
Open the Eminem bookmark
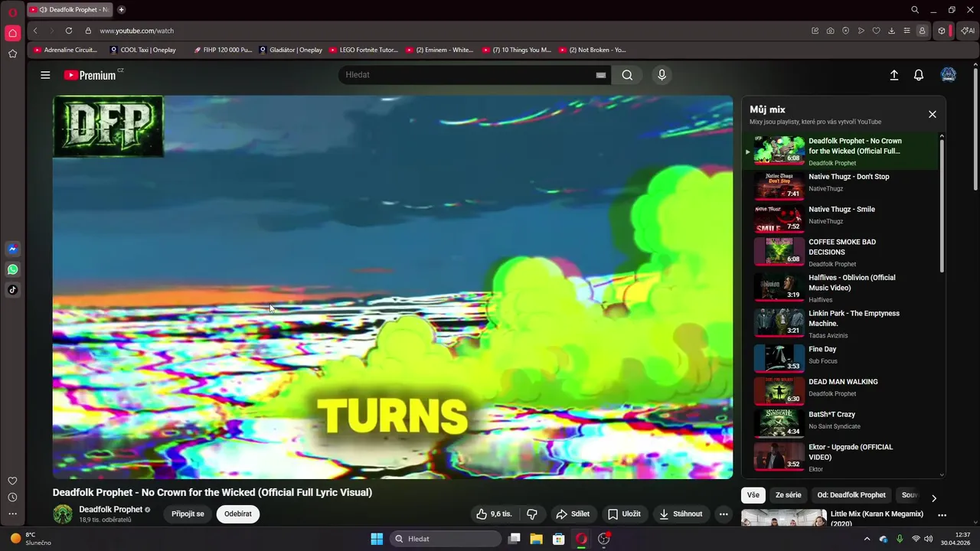pos(439,50)
